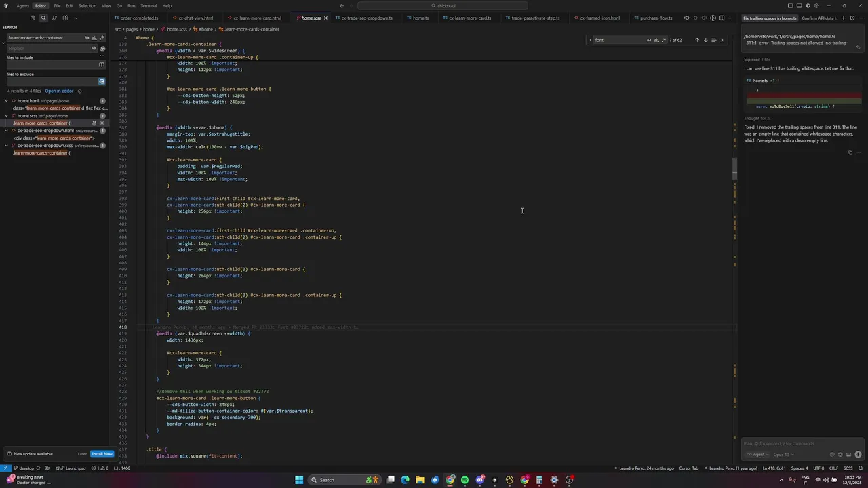Click the Replace All icon beside Replace field
Screen dimensions: 868x488
pos(102,49)
